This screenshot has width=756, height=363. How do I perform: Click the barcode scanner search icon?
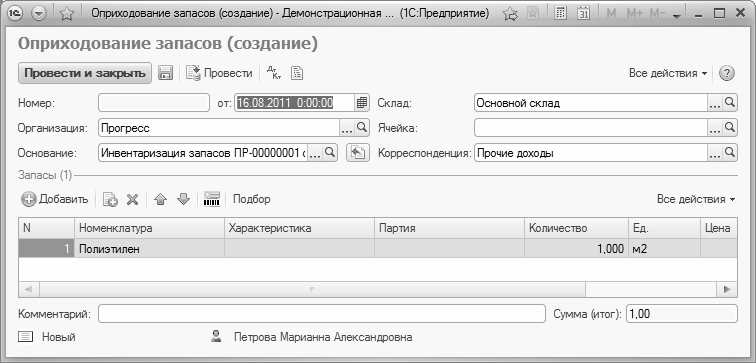pos(211,199)
